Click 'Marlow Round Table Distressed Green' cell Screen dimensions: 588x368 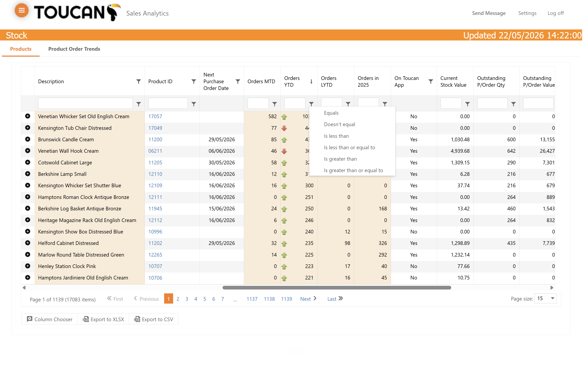89,255
